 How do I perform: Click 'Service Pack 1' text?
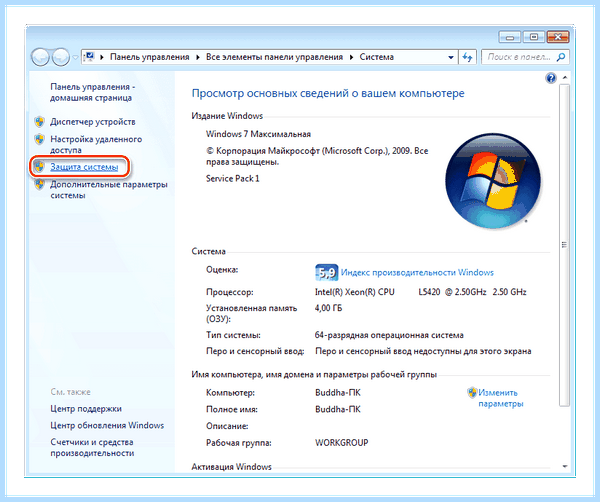pos(233,179)
